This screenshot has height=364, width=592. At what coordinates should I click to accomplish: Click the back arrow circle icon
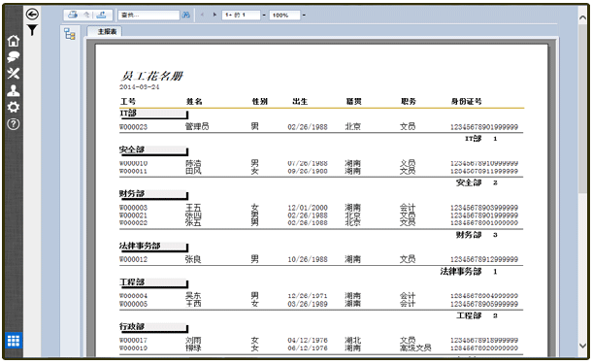pyautogui.click(x=32, y=15)
